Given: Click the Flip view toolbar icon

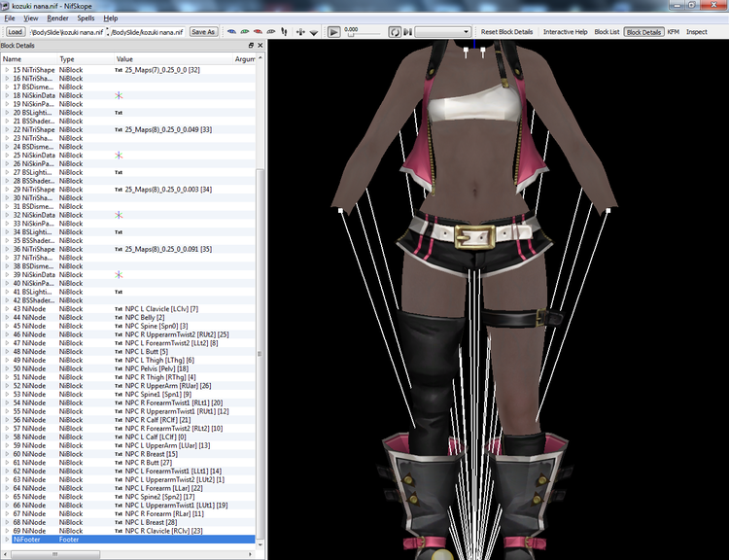Looking at the screenshot, I should point(300,32).
